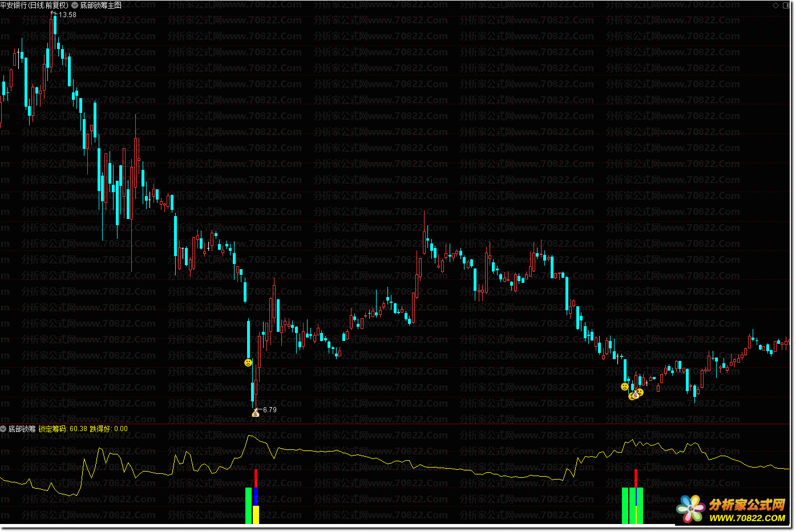This screenshot has width=796, height=532.
Task: Open the 分析家公式网 www.70822.com logo link
Action: tap(732, 510)
